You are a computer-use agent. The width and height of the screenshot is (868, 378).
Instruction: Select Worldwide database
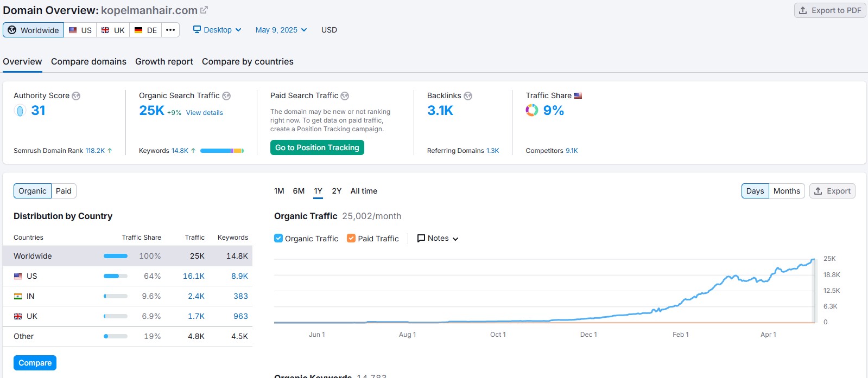point(33,30)
